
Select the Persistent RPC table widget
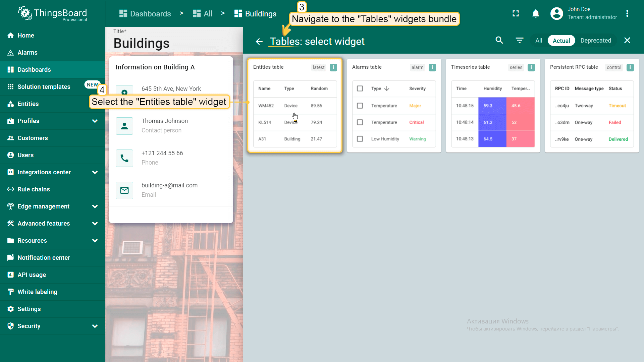(x=592, y=106)
